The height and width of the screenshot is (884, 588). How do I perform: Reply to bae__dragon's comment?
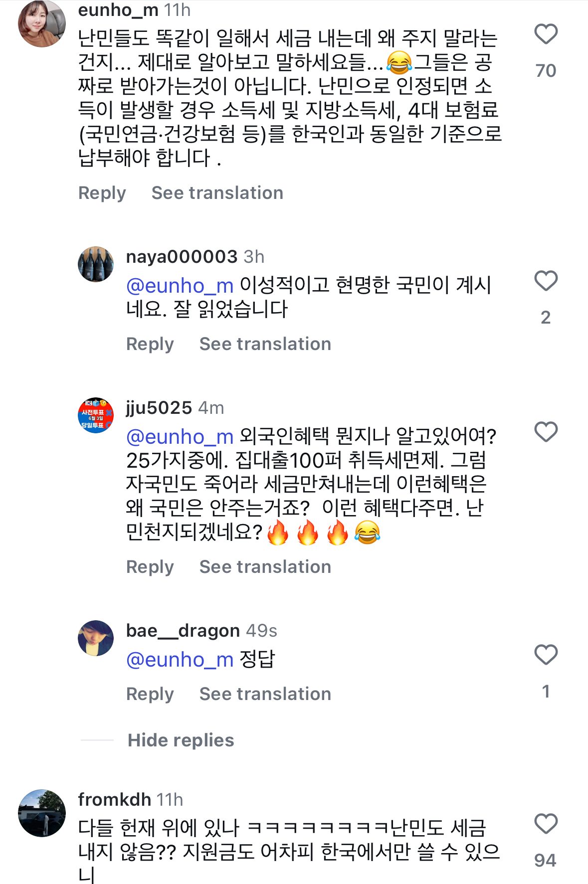click(150, 694)
